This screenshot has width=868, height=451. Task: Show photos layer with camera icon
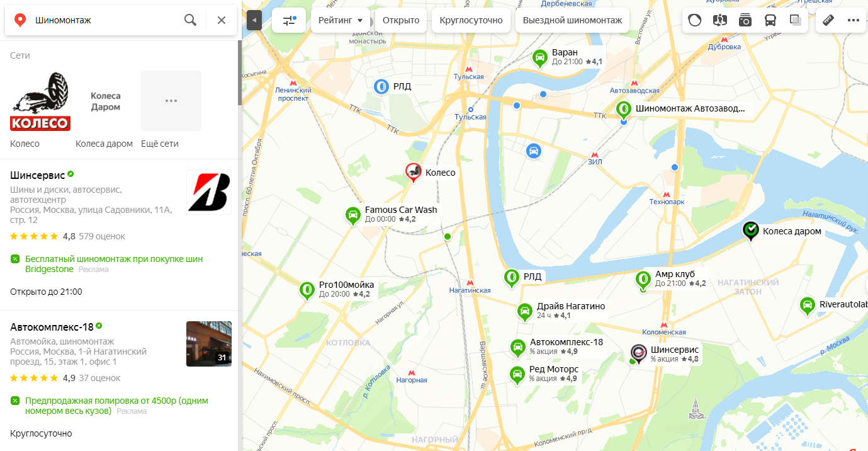(745, 20)
